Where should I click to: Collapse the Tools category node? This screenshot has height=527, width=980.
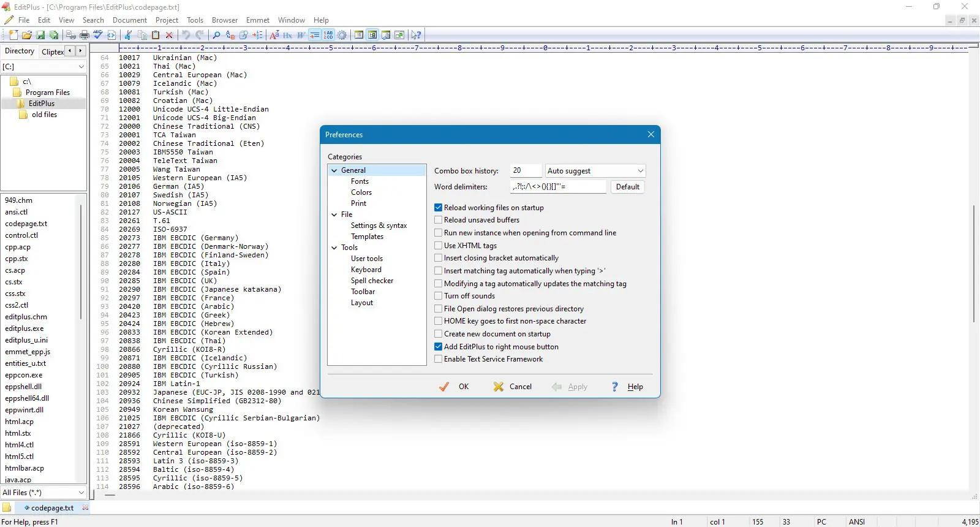[334, 248]
